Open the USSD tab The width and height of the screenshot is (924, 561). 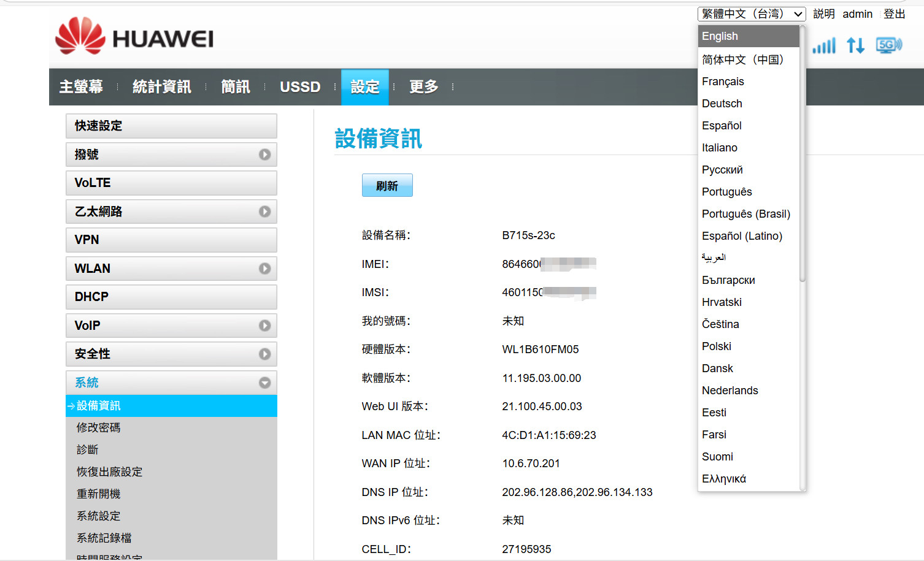click(300, 87)
